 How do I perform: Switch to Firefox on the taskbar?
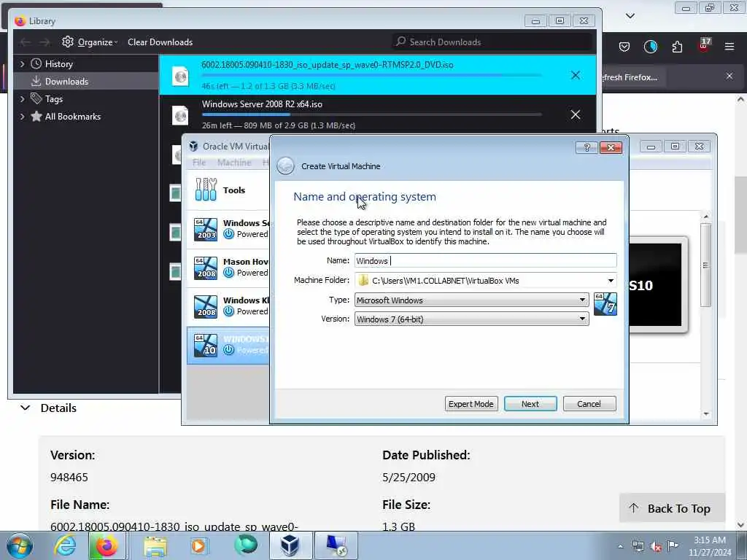pos(107,545)
